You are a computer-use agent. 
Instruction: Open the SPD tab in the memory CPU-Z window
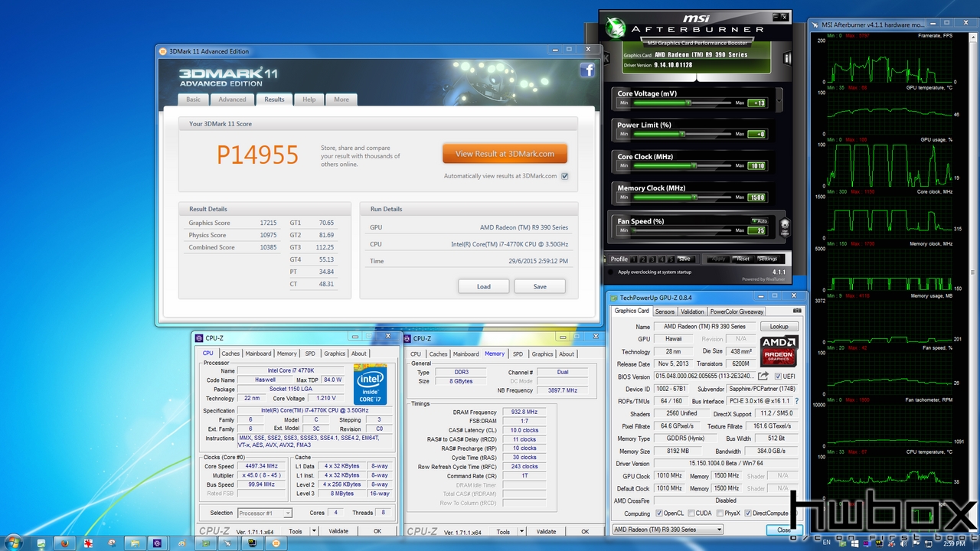tap(518, 354)
